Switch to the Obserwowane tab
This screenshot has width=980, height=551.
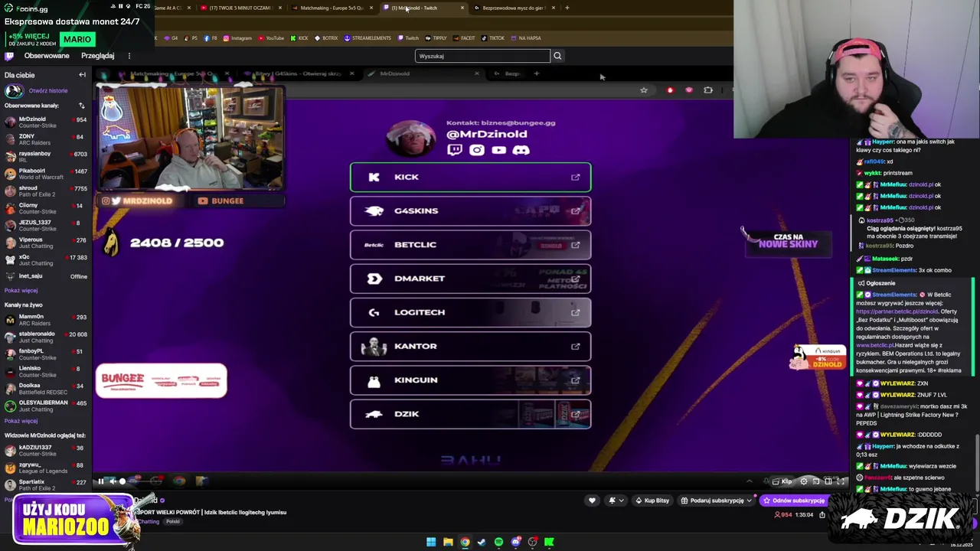(47, 56)
